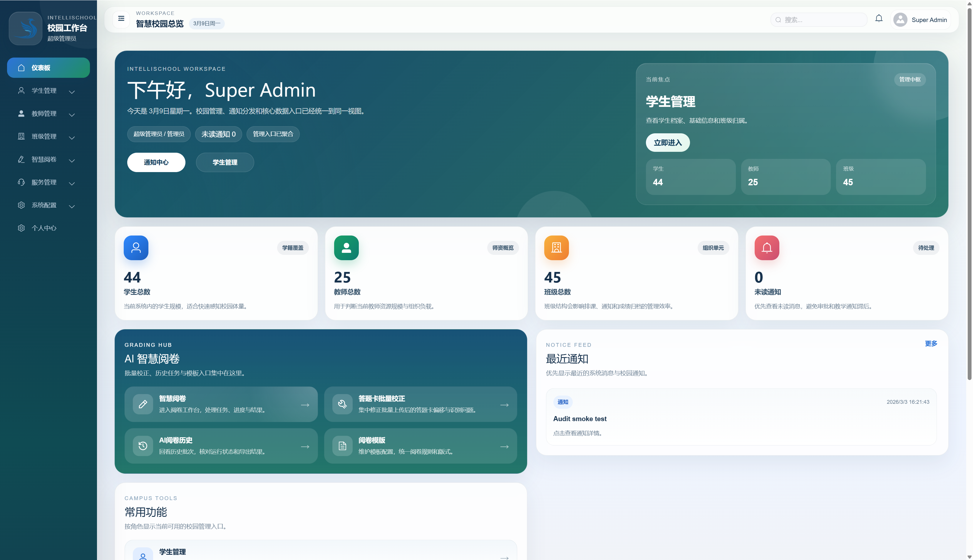This screenshot has width=973, height=560.
Task: Click the red bell icon on the 未读通知 card
Action: pos(766,248)
